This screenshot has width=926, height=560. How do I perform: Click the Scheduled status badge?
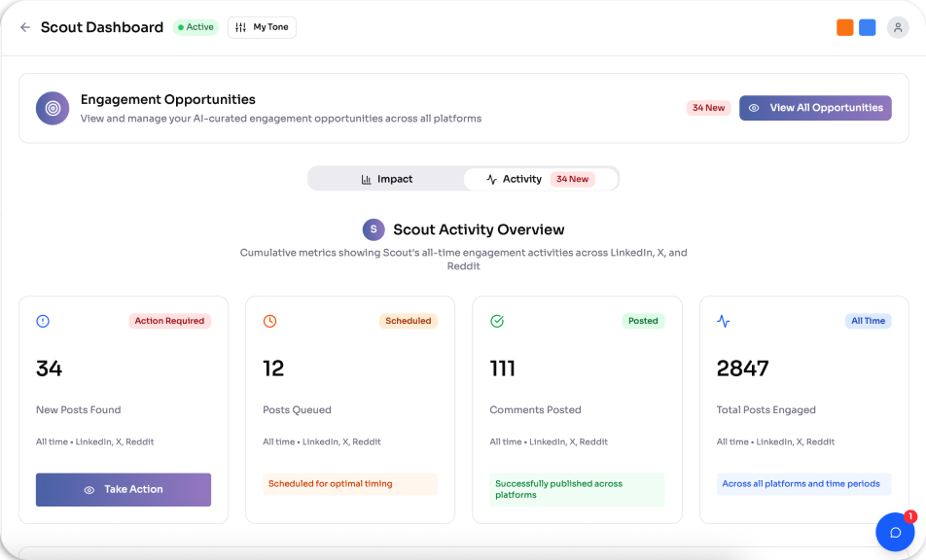[408, 321]
